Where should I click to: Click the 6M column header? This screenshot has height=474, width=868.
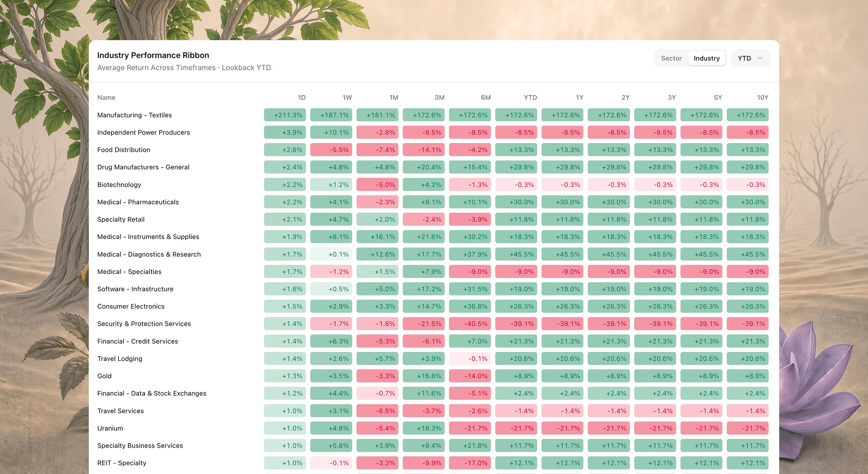click(486, 98)
